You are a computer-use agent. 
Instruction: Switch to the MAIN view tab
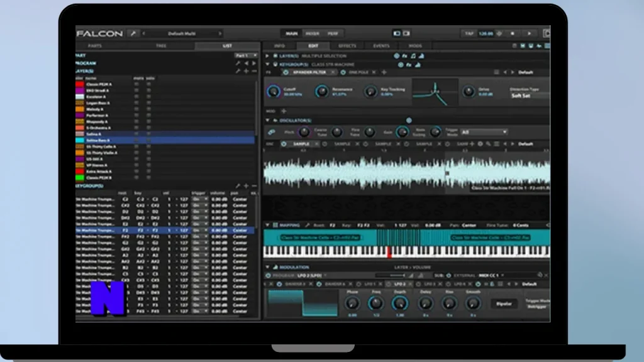tap(292, 34)
